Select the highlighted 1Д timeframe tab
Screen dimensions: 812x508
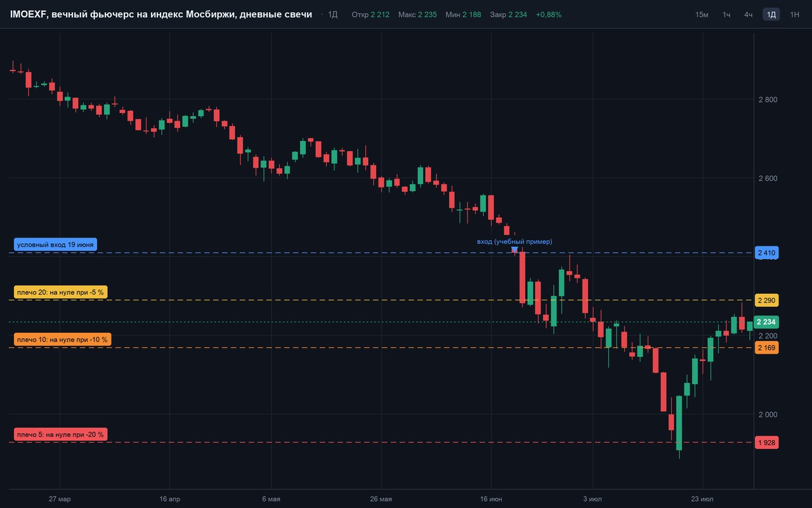click(771, 15)
